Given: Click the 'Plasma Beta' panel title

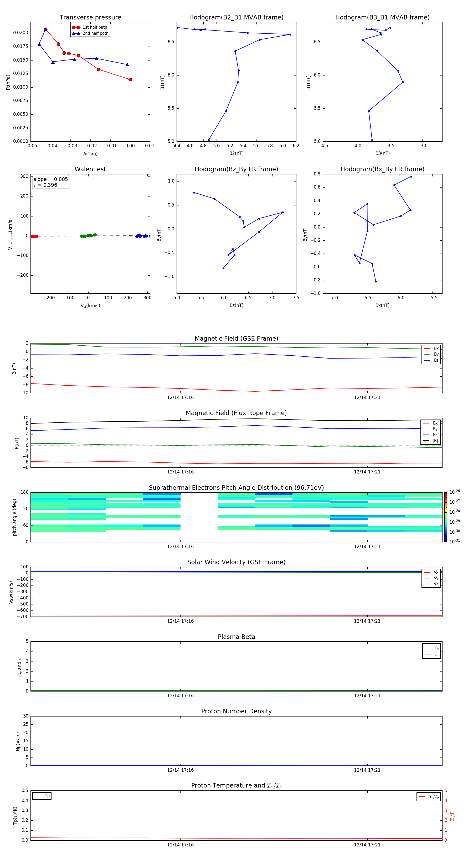Looking at the screenshot, I should point(236,637).
